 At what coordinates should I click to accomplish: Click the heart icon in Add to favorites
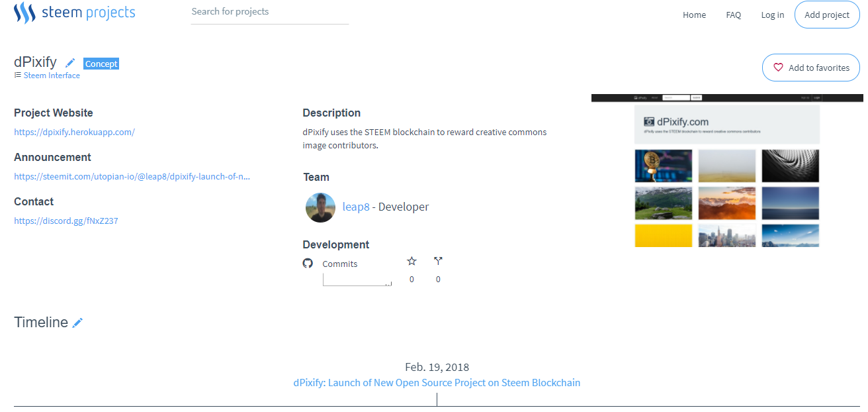tap(778, 68)
